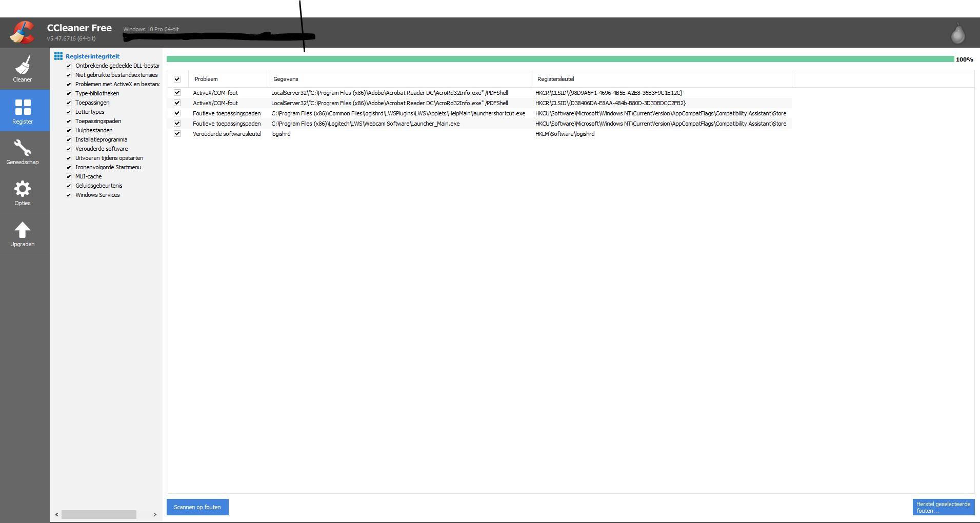Viewport: 980px width, 523px height.
Task: Toggle Installatieprogramma check
Action: [x=69, y=139]
